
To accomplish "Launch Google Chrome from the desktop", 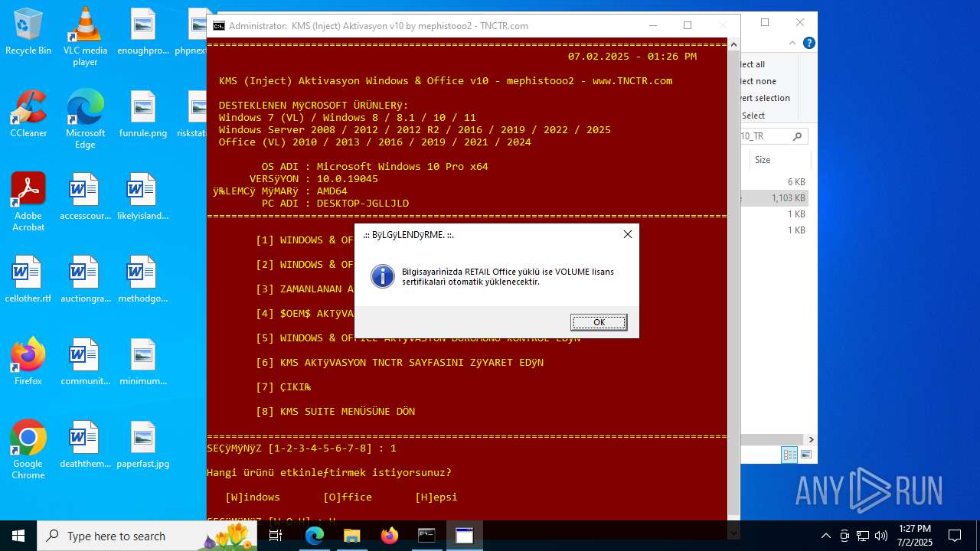I will [x=28, y=450].
